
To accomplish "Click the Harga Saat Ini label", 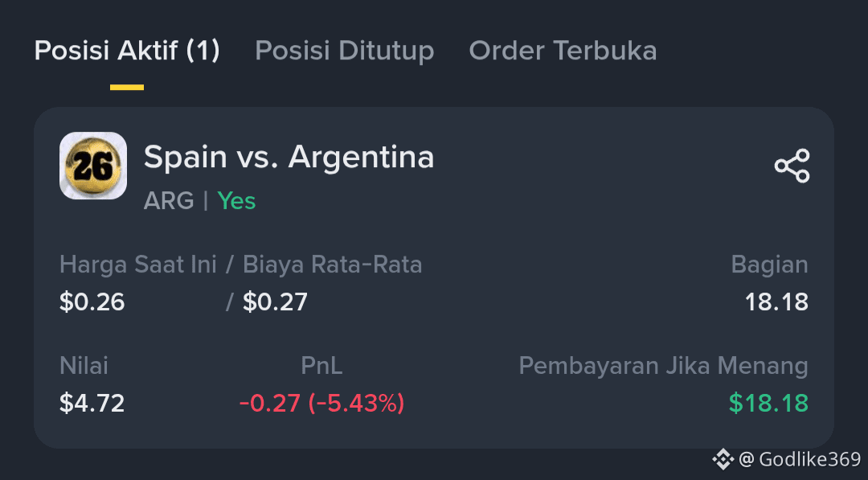I will [138, 265].
